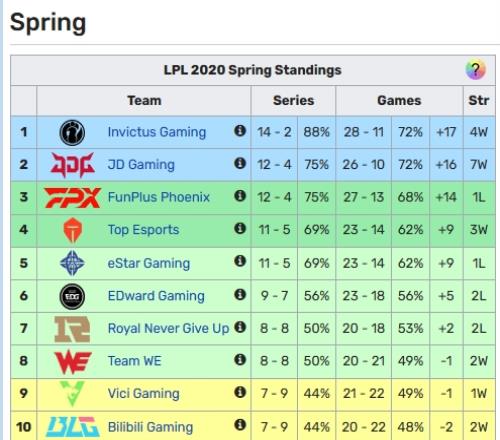The image size is (500, 440).
Task: Open Royal Never Give Up link
Action: click(x=168, y=328)
